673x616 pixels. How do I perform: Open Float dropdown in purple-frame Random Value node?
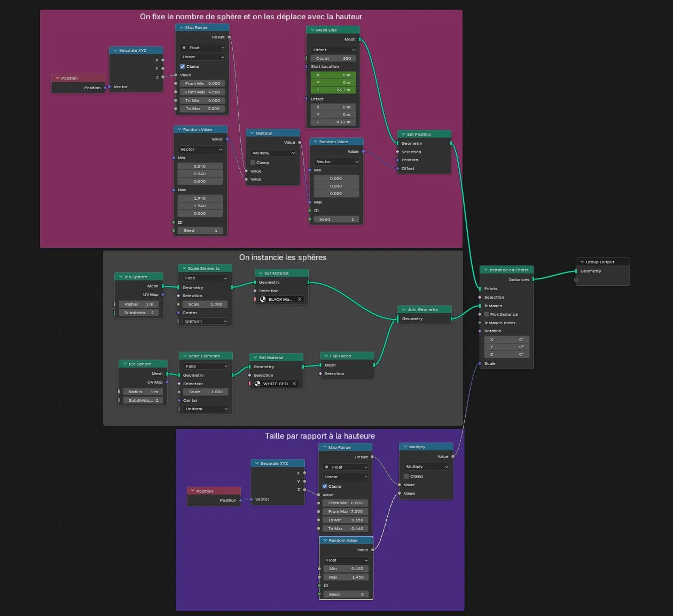pos(346,560)
